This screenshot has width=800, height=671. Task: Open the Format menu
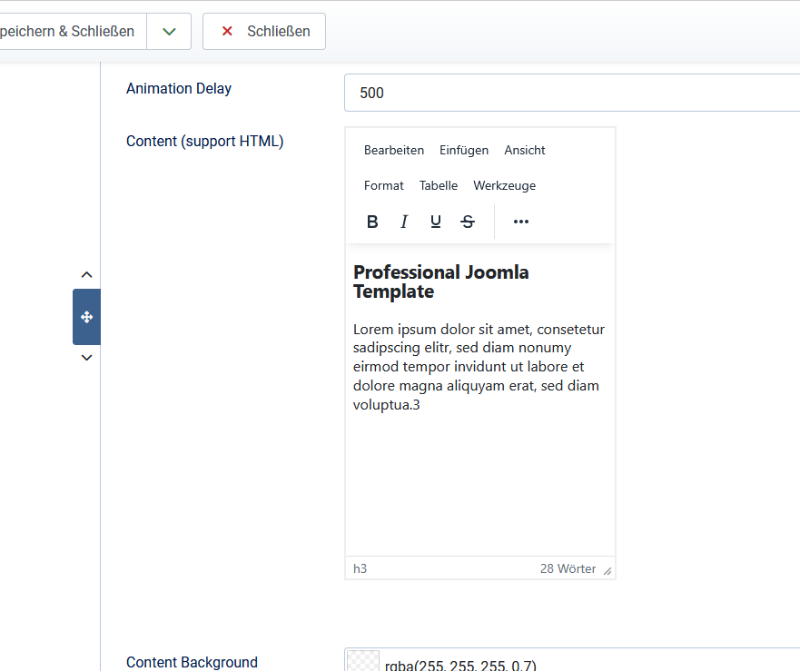click(x=384, y=186)
